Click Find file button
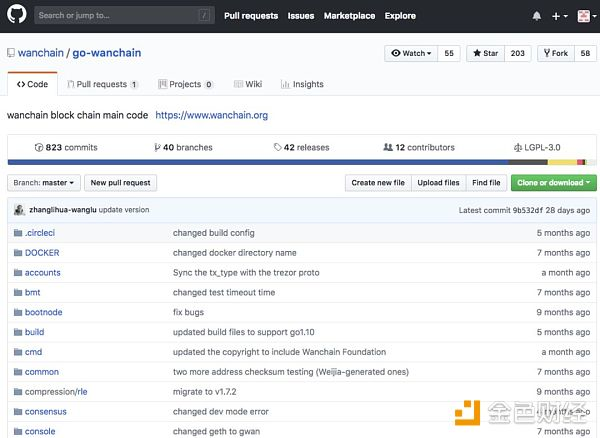Image resolution: width=600 pixels, height=438 pixels. 486,183
